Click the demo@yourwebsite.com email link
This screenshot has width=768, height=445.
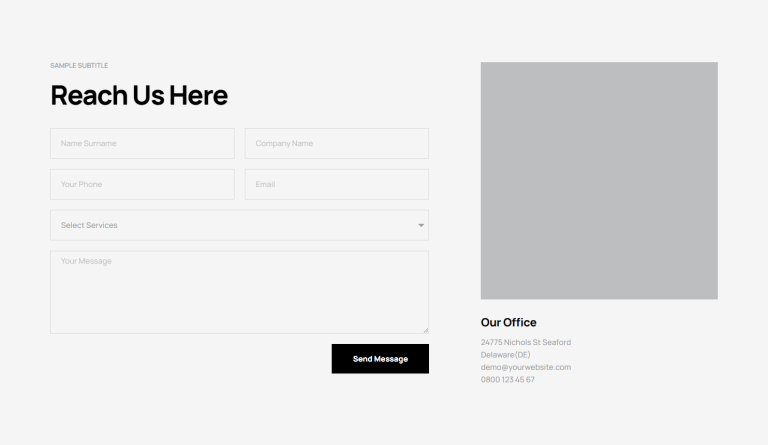click(x=525, y=367)
